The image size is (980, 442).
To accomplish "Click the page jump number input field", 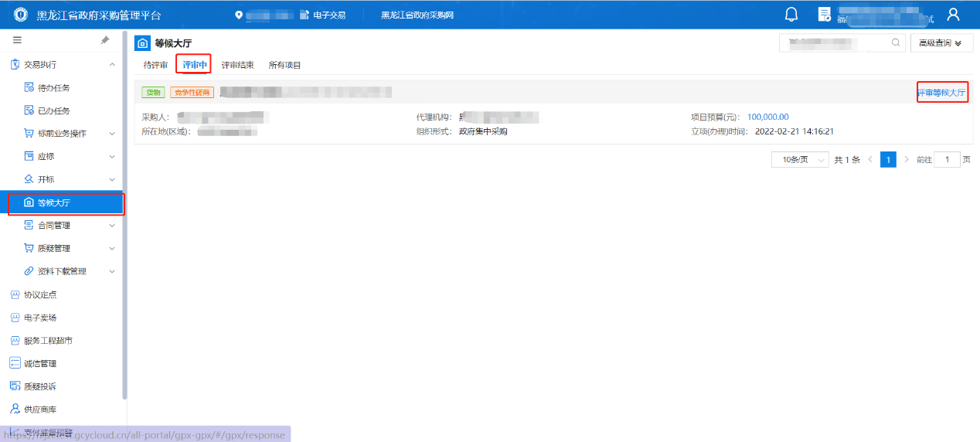I will click(x=947, y=159).
